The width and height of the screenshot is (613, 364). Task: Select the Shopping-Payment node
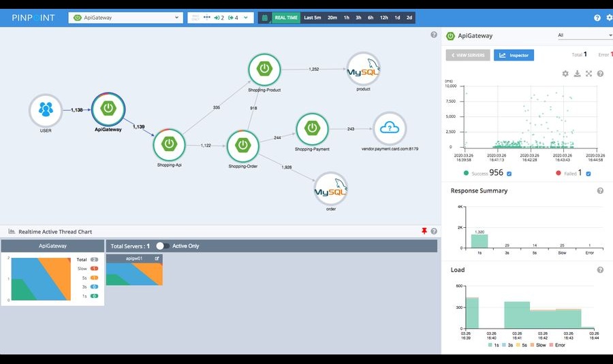(312, 129)
